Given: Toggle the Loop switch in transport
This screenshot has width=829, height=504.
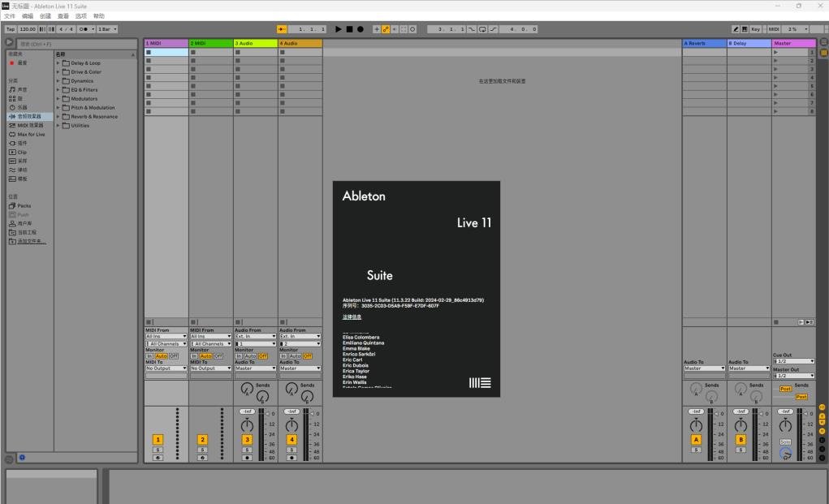Looking at the screenshot, I should pyautogui.click(x=482, y=29).
